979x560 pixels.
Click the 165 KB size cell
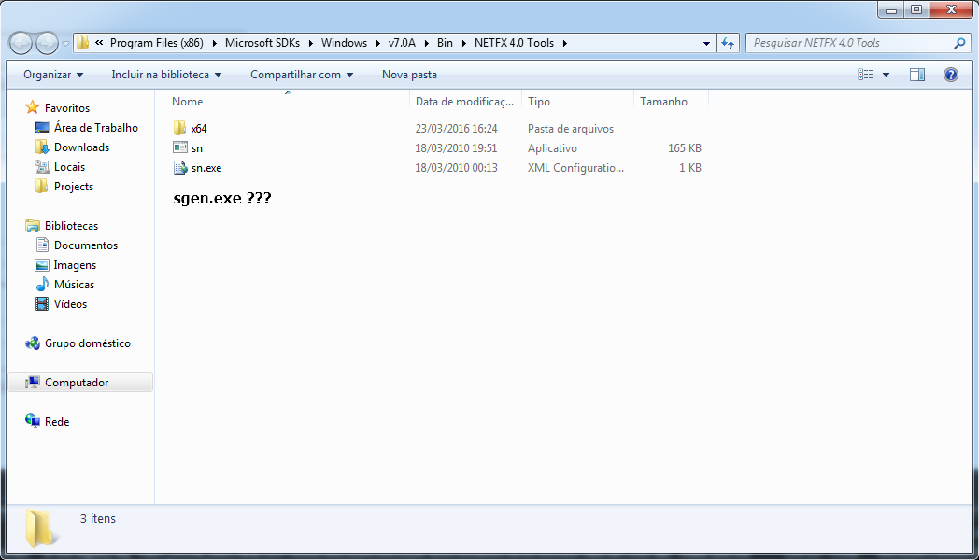[685, 148]
